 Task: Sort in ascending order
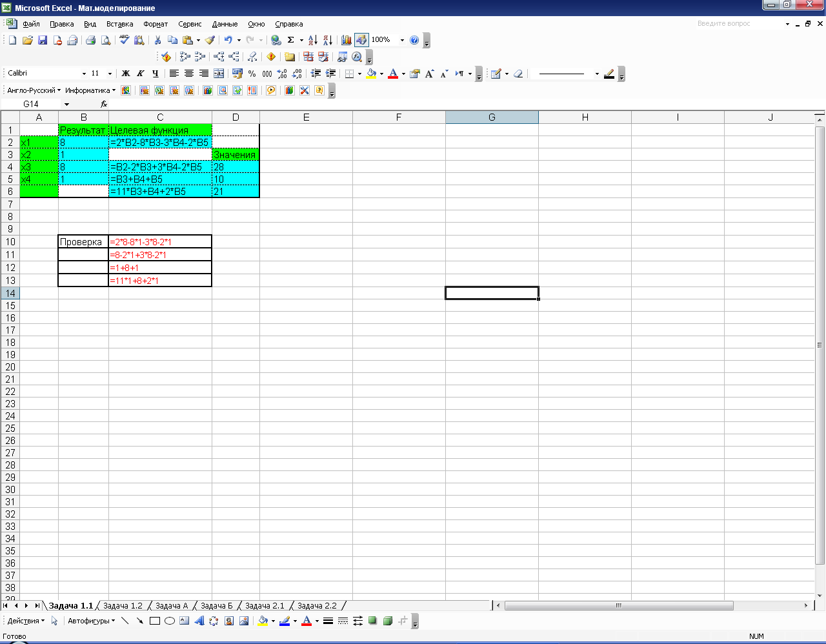pos(313,40)
